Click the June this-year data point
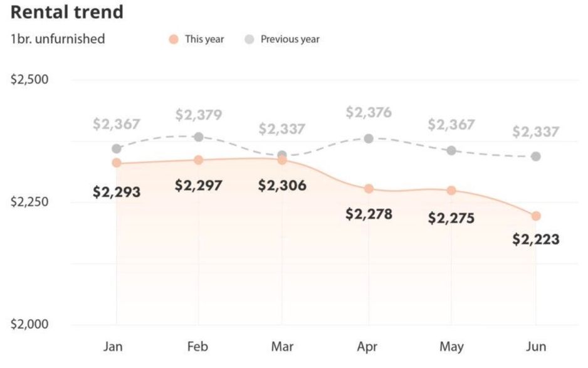 [536, 216]
